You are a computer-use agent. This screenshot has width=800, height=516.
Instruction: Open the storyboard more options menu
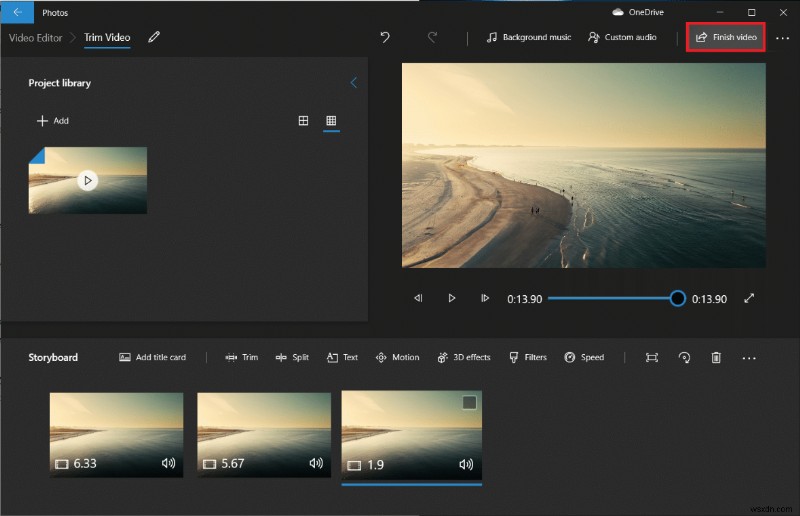click(749, 357)
